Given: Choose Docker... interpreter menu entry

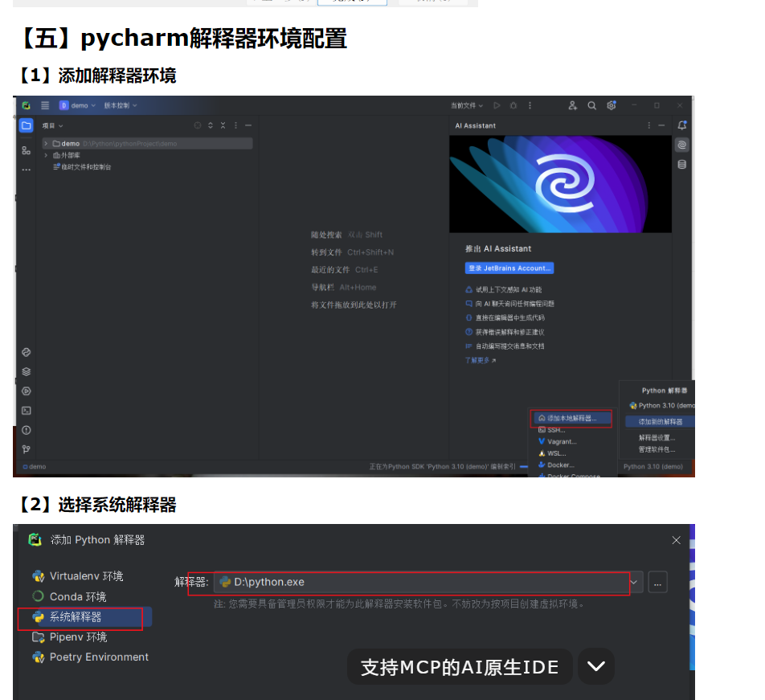Looking at the screenshot, I should point(556,465).
